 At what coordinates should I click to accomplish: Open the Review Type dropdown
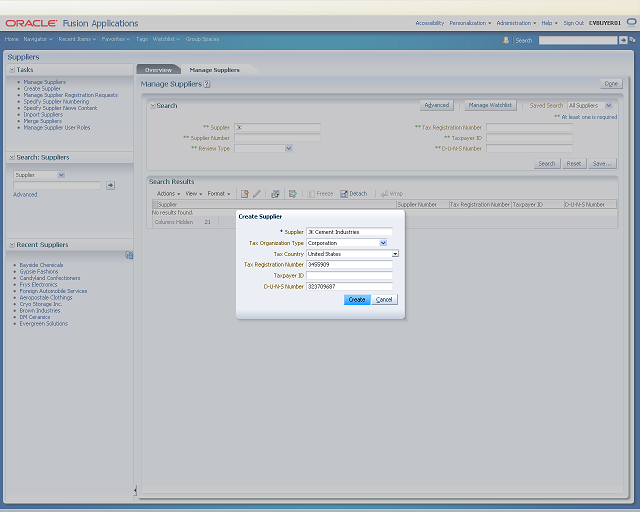point(289,148)
